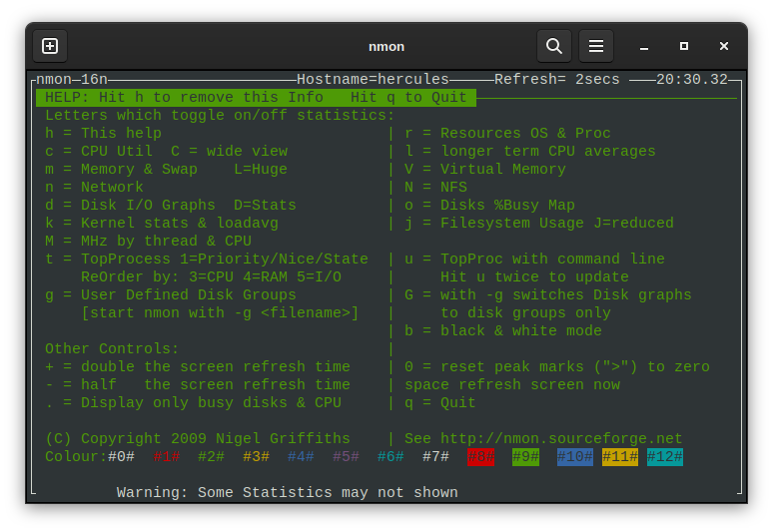Maximize the nmon window
The image size is (773, 532).
click(684, 46)
